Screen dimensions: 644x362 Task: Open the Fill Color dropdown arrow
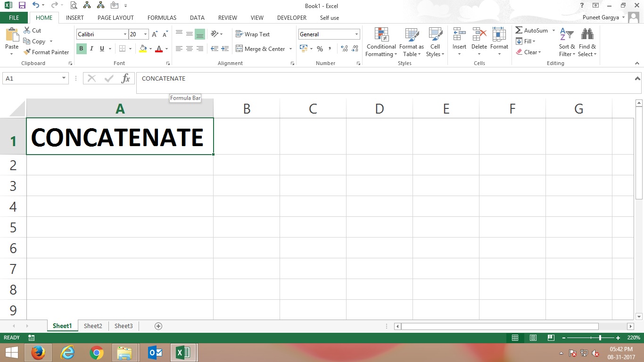[x=150, y=49]
